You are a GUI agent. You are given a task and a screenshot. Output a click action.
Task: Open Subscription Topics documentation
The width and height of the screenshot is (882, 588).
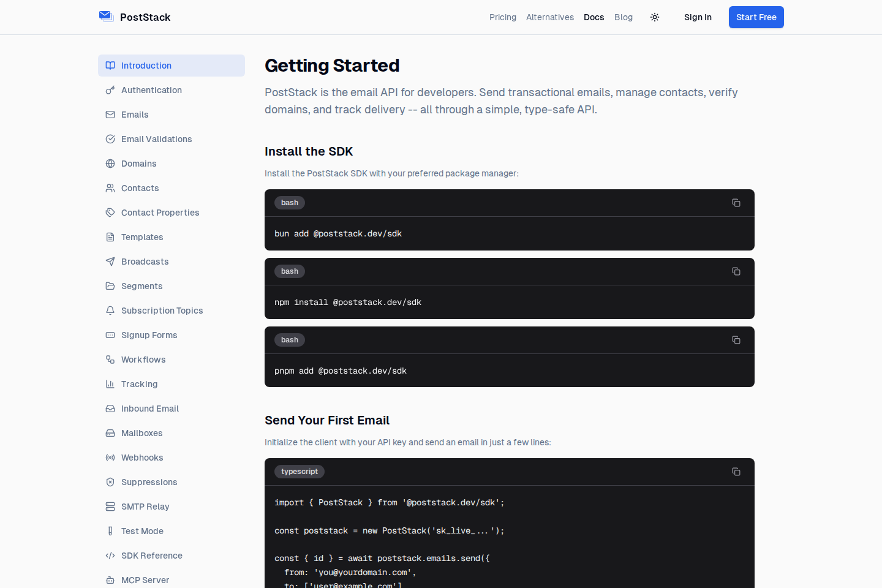[171, 311]
